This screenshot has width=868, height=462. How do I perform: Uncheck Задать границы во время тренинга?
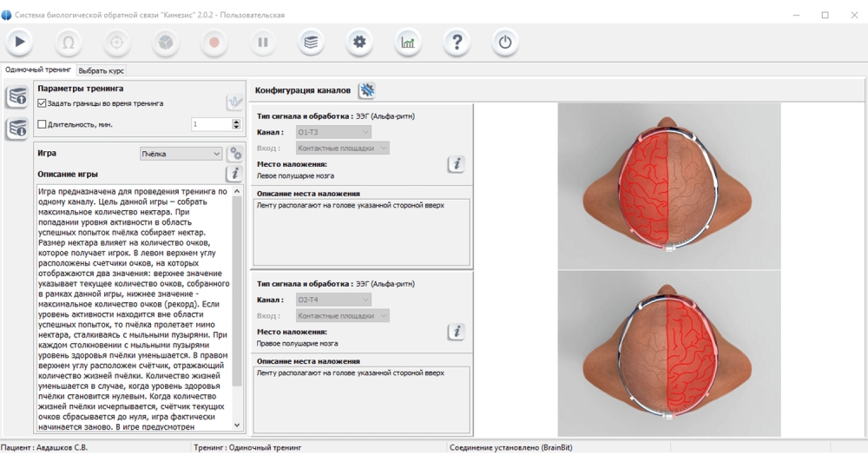click(43, 103)
